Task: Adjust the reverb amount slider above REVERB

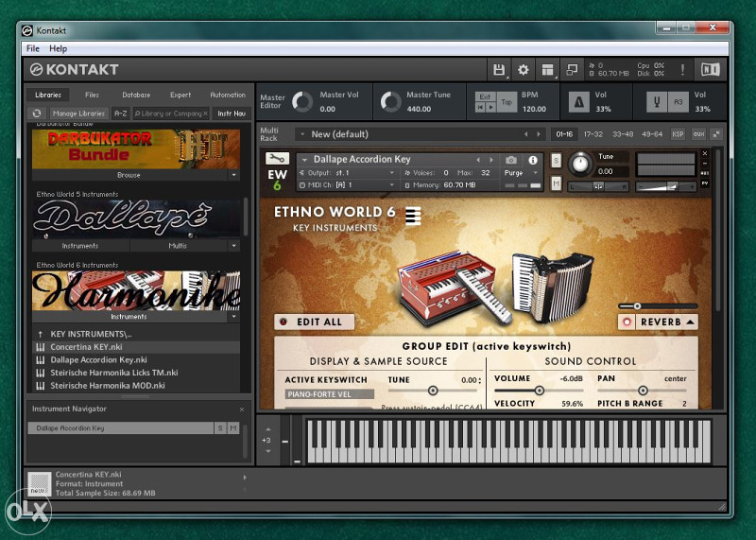Action: coord(658,306)
